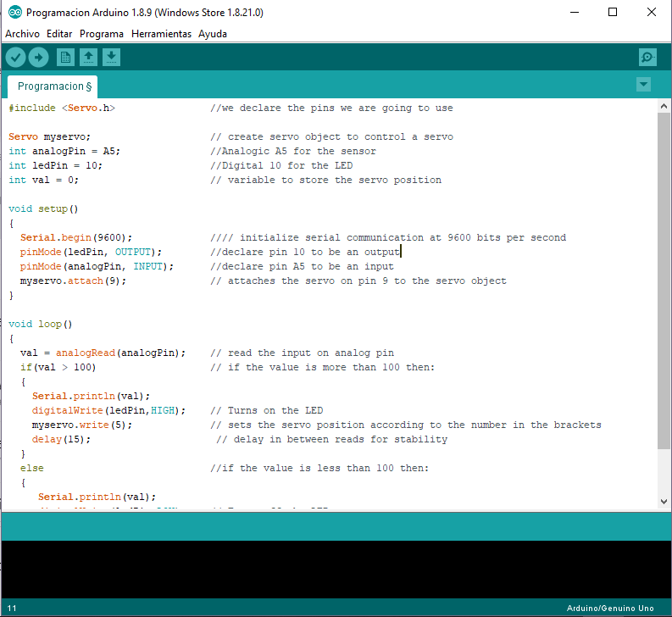The width and height of the screenshot is (672, 617).
Task: Click the 'Serial.begin(9600);' line
Action: (76, 237)
